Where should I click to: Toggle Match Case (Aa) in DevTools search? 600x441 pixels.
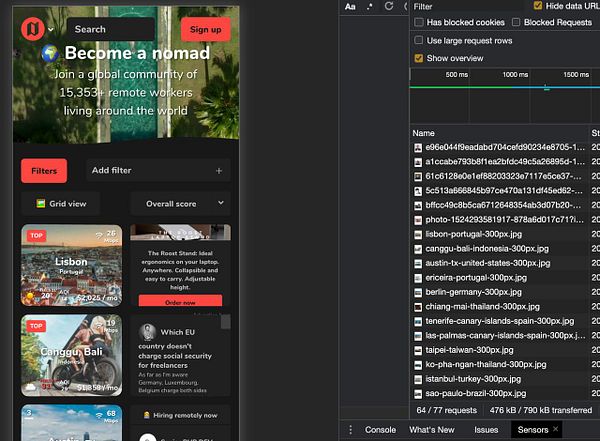pyautogui.click(x=351, y=6)
